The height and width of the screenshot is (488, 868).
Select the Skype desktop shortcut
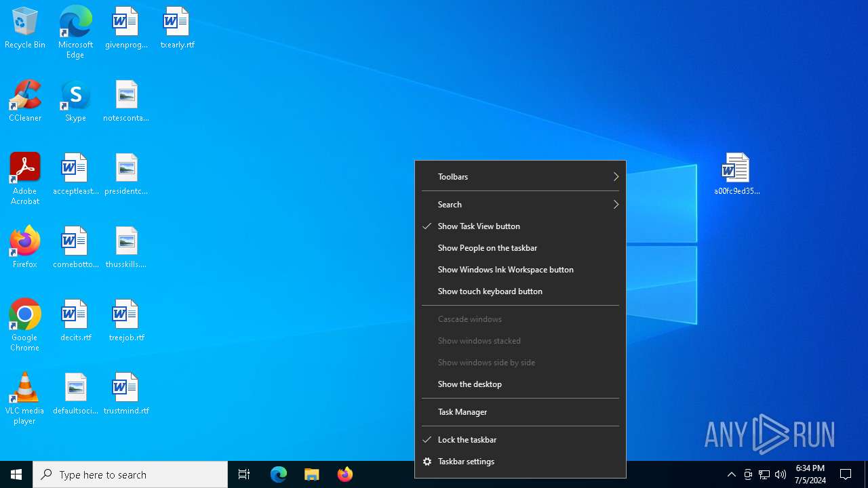click(x=75, y=101)
